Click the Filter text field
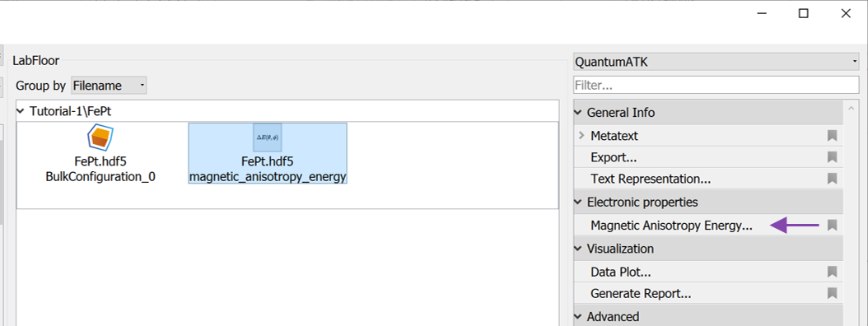Viewport: 868px width, 326px height. pyautogui.click(x=716, y=86)
